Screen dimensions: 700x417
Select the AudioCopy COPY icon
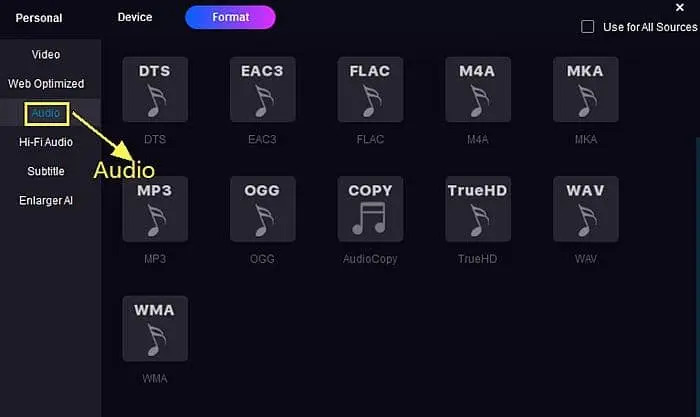tap(370, 209)
